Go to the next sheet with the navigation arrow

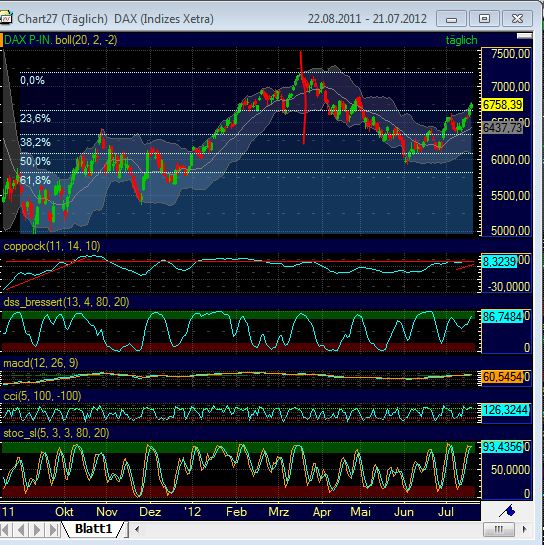37,530
